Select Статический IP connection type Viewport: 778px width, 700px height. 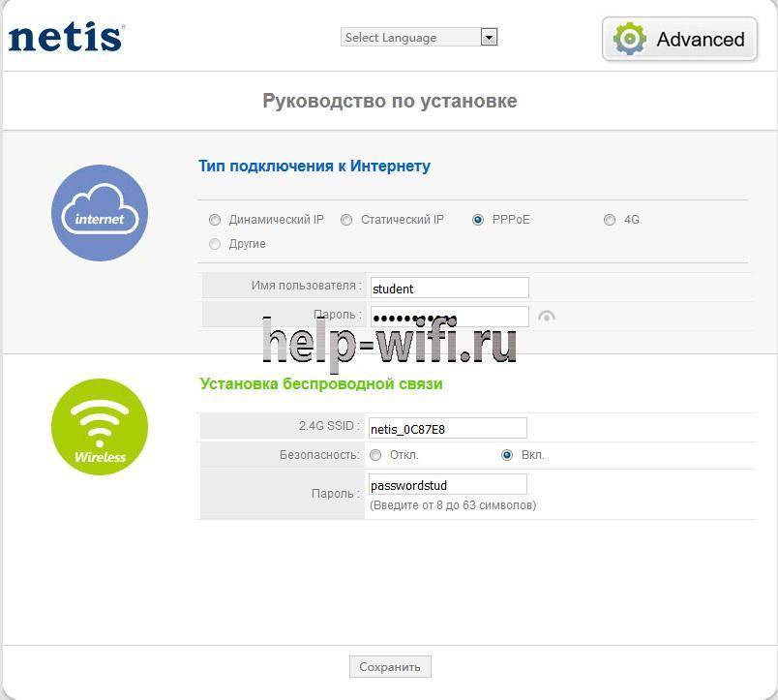tap(346, 220)
